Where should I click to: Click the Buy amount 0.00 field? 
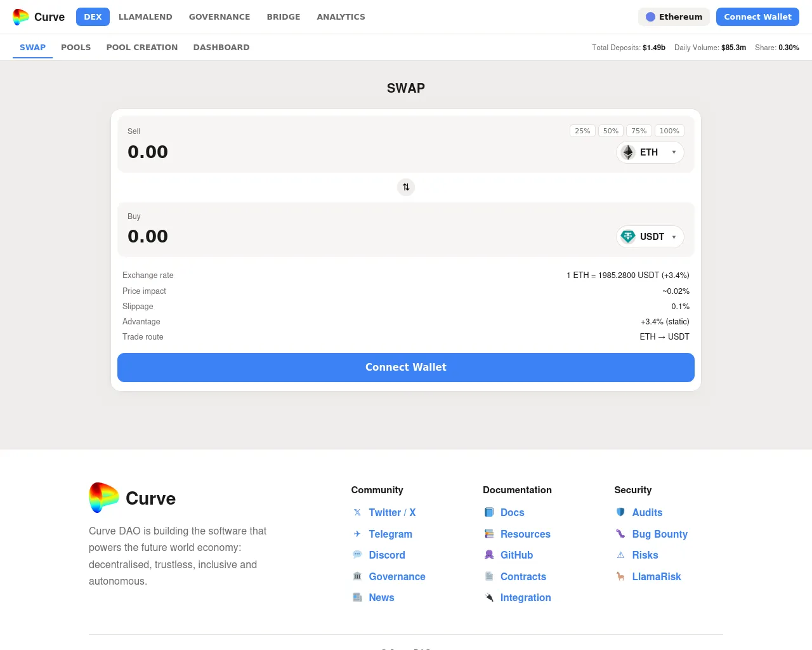coord(148,236)
